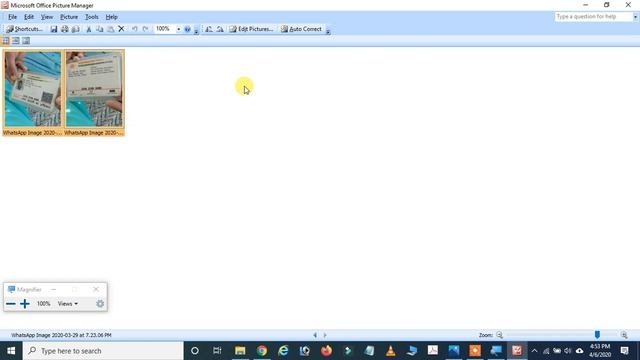Click the Undo toolbar icon
The height and width of the screenshot is (360, 640).
click(134, 29)
